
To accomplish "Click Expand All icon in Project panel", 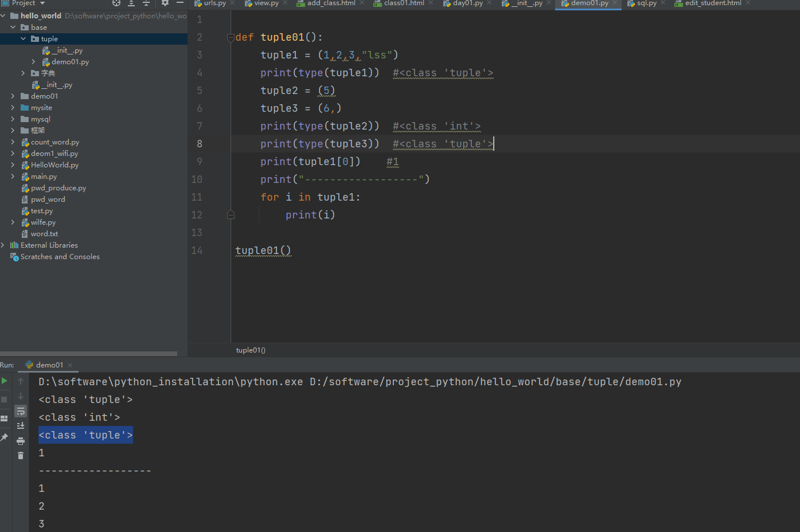I will (x=131, y=3).
